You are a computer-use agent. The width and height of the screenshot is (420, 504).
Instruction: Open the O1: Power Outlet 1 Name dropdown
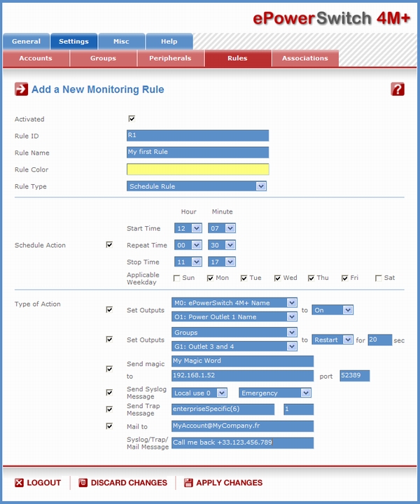coord(234,317)
